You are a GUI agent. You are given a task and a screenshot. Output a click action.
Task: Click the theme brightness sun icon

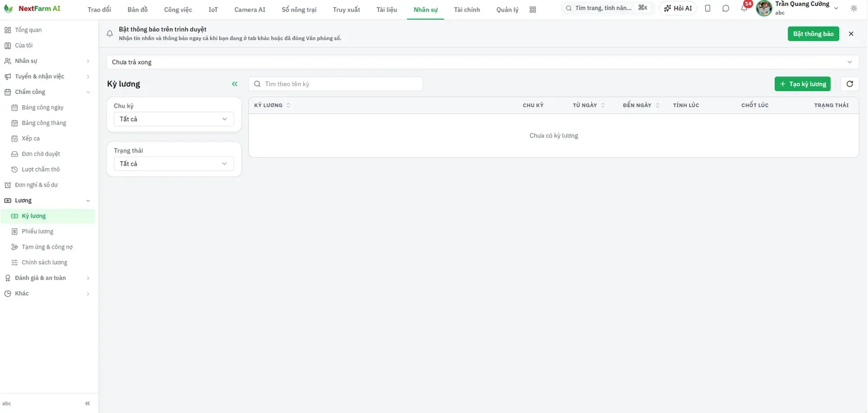point(854,9)
